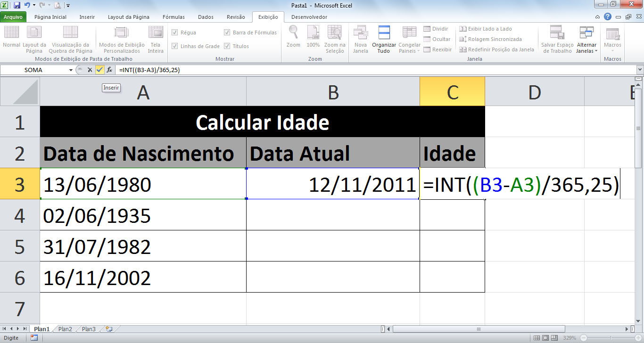Confirm the formula with the checkmark button
This screenshot has width=644, height=343.
pyautogui.click(x=99, y=69)
